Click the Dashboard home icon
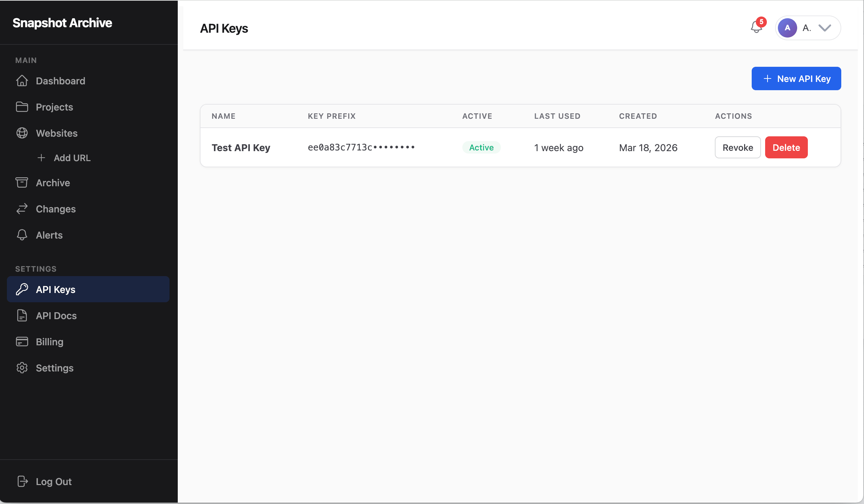 (22, 81)
